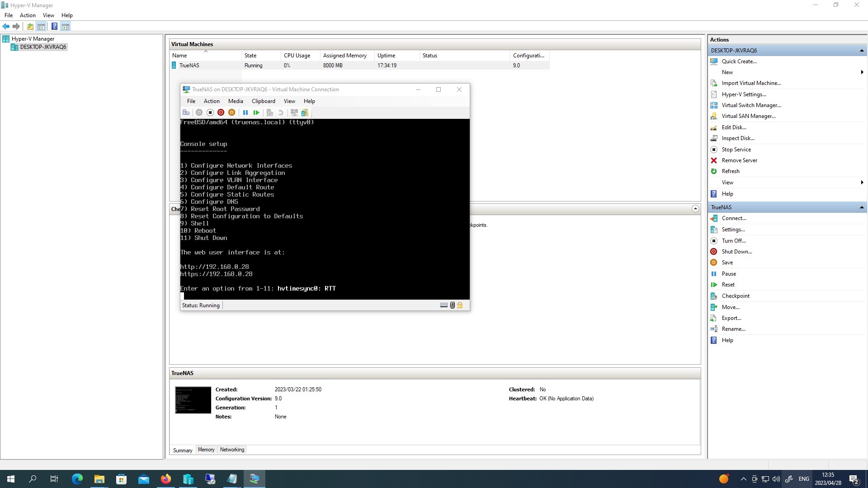
Task: Expand the New submenu arrow in Actions
Action: pyautogui.click(x=862, y=72)
